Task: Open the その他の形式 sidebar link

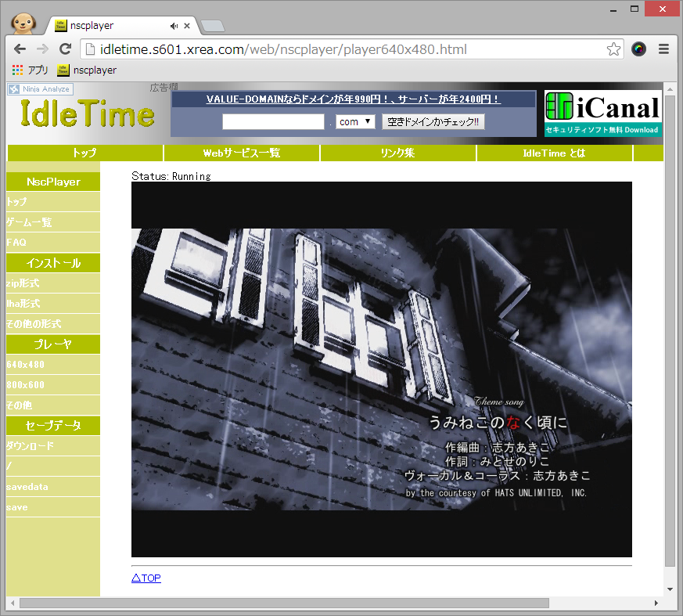Action: (x=53, y=324)
